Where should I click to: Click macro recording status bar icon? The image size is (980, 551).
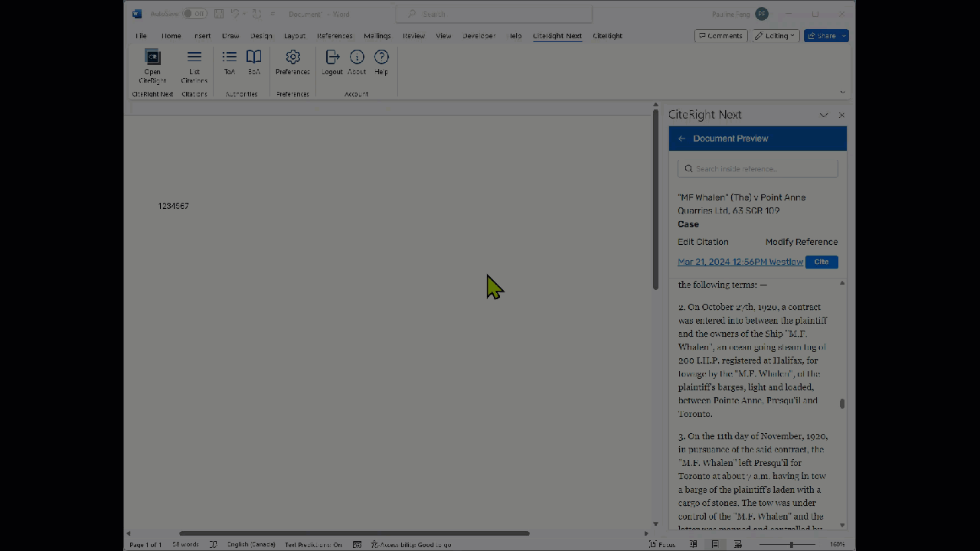pos(357,544)
